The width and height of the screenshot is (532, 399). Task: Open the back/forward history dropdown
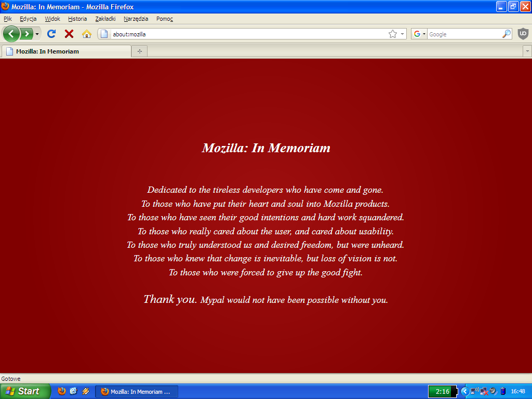coord(37,34)
